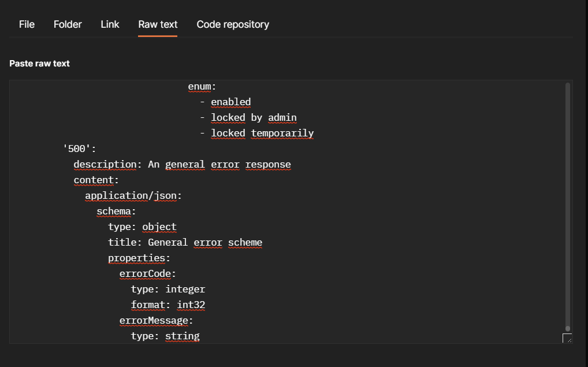
Task: Click on 'locked by admin' text
Action: [254, 118]
